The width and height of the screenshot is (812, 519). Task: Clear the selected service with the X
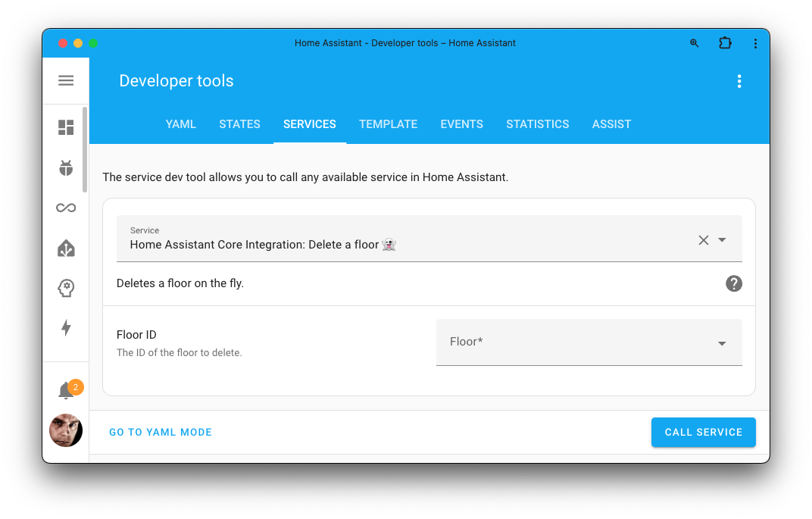point(703,239)
